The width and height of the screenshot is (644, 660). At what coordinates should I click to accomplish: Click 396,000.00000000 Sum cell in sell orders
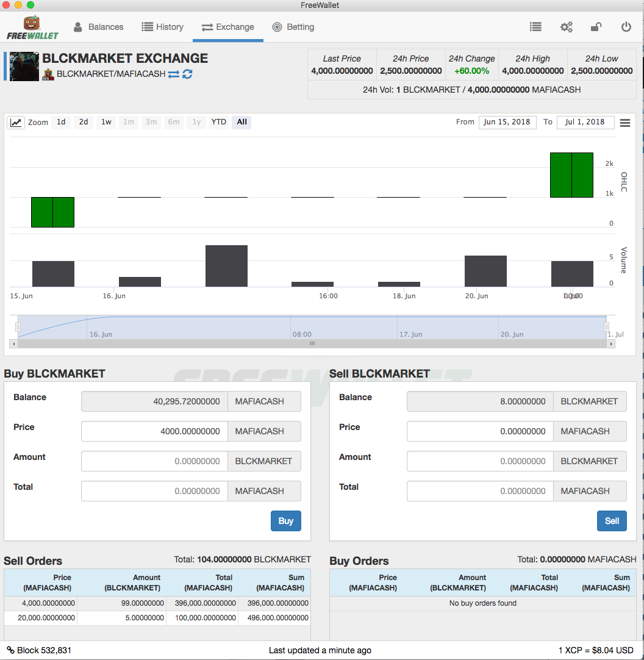[x=278, y=603]
